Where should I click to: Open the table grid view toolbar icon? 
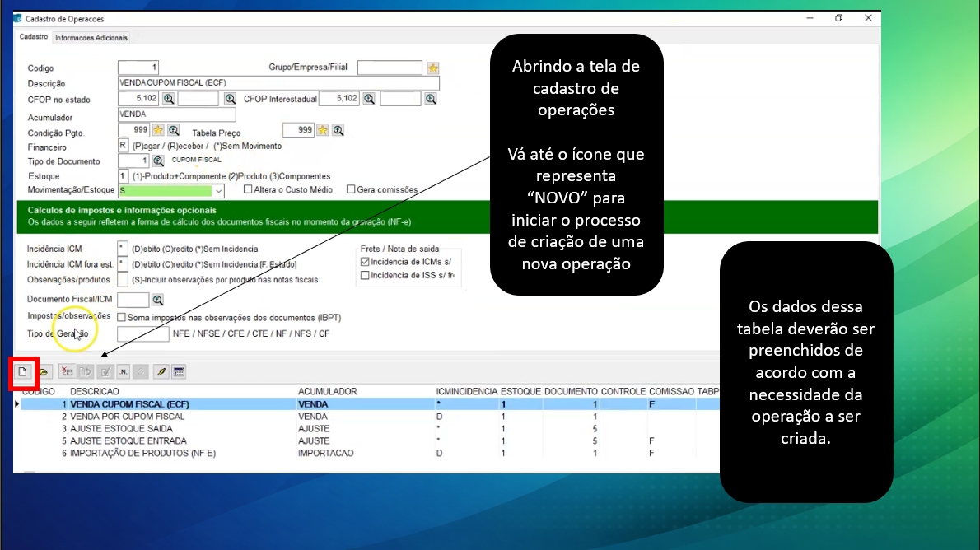[179, 371]
